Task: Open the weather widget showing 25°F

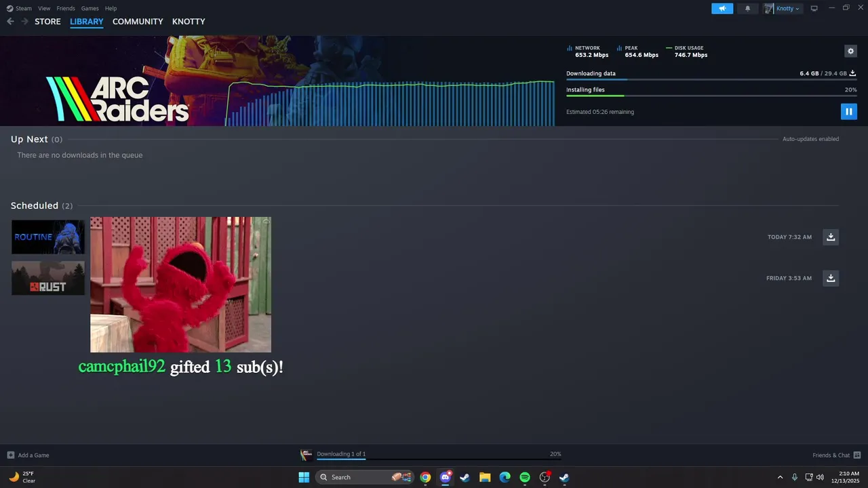Action: [22, 477]
